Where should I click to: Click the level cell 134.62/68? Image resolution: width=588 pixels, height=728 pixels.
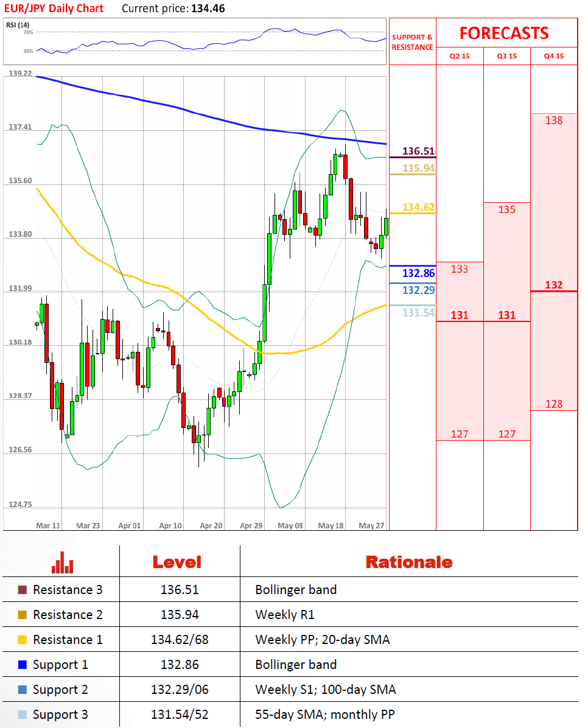(180, 640)
